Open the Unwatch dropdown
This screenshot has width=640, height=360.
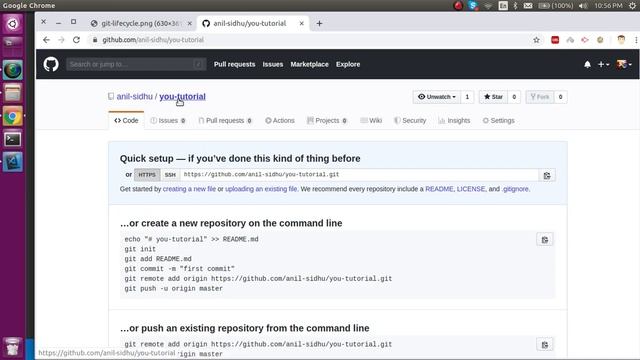tap(437, 97)
